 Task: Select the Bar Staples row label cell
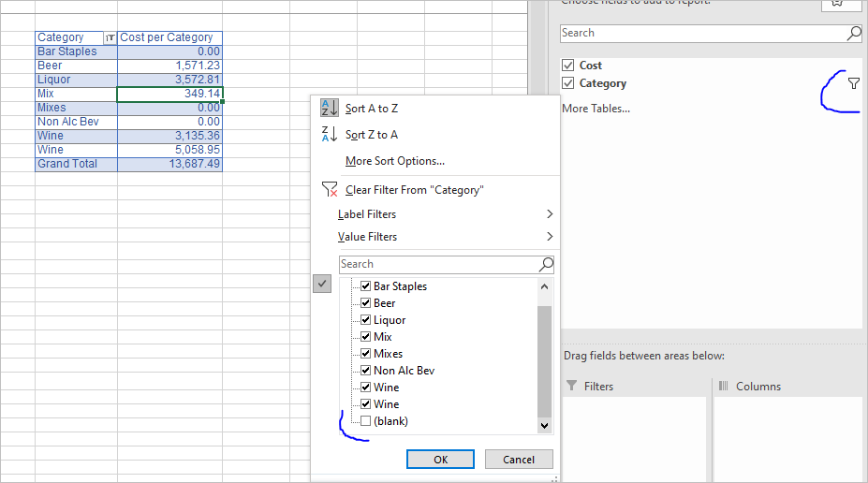pyautogui.click(x=77, y=51)
